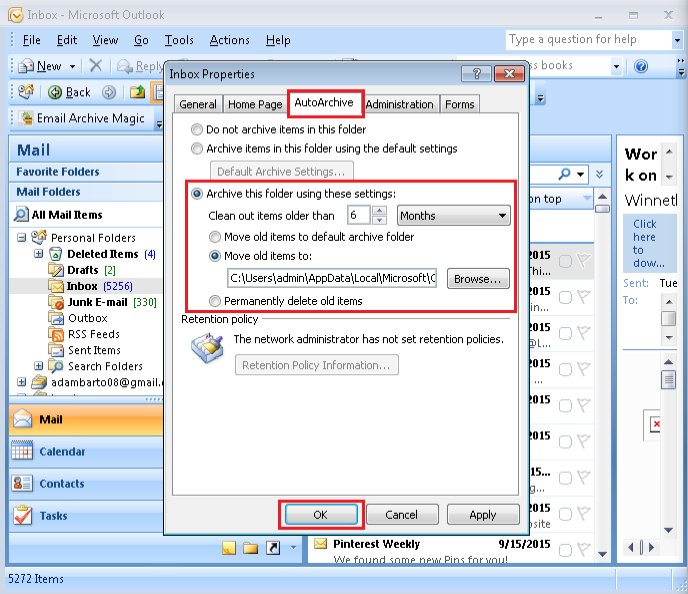The image size is (688, 594).
Task: Click the Apply button
Action: (483, 515)
